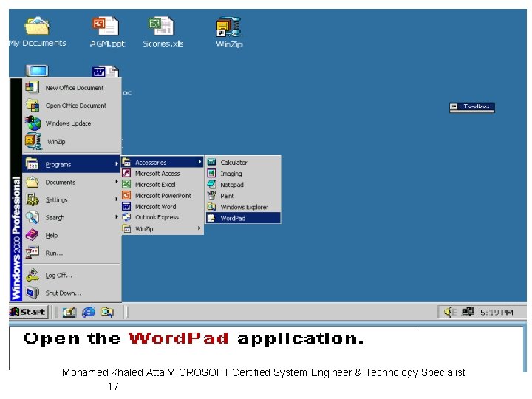Image resolution: width=532 pixels, height=399 pixels.
Task: Click Run... label
Action: point(54,253)
